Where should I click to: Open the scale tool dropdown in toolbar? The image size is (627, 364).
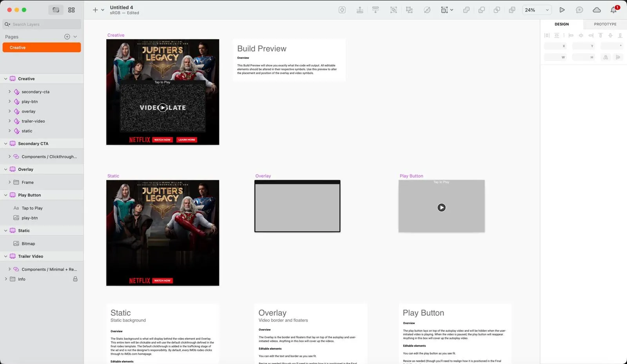pyautogui.click(x=447, y=10)
